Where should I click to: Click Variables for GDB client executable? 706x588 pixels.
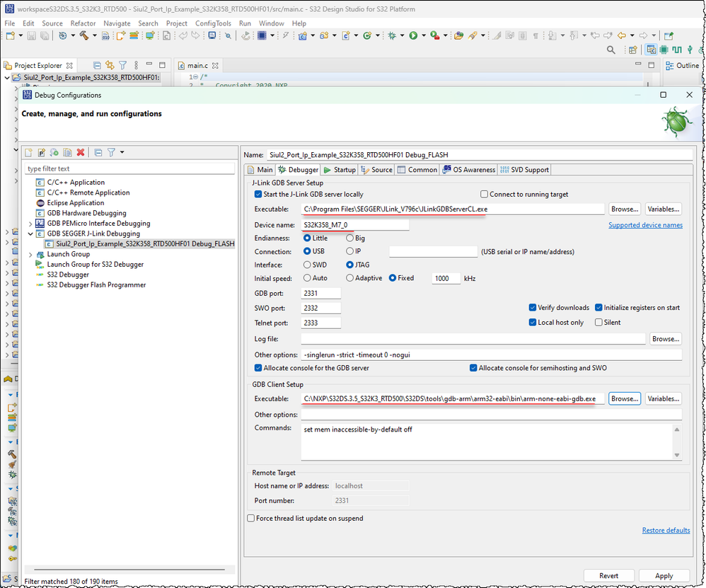pyautogui.click(x=664, y=399)
